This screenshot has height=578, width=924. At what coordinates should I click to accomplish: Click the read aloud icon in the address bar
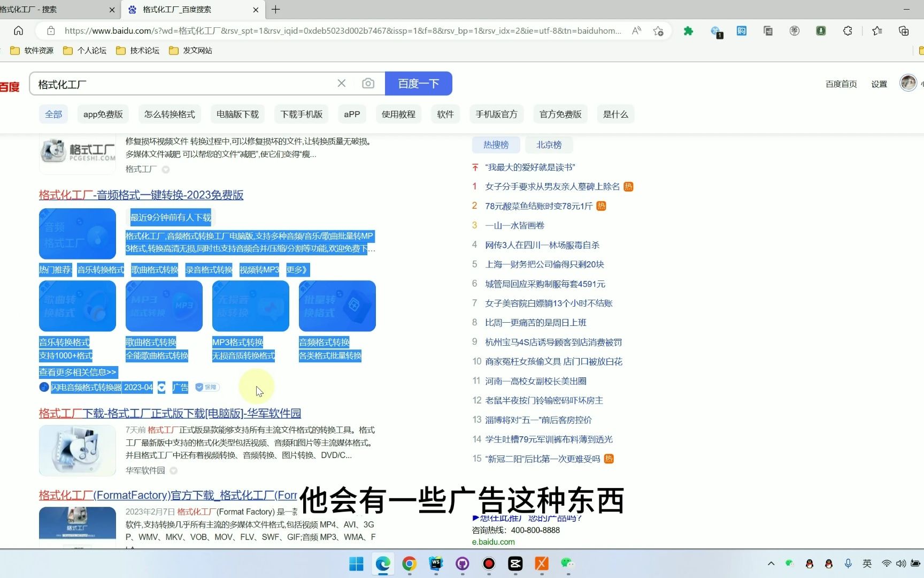click(x=636, y=31)
